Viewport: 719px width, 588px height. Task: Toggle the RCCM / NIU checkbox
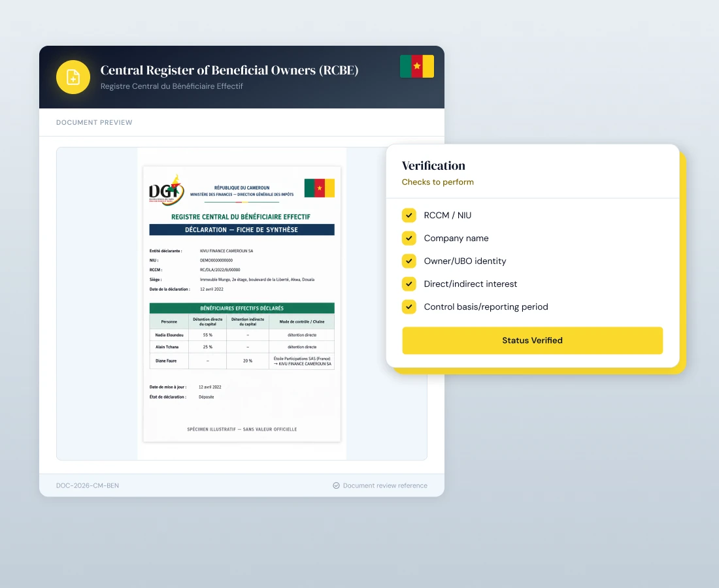(409, 216)
